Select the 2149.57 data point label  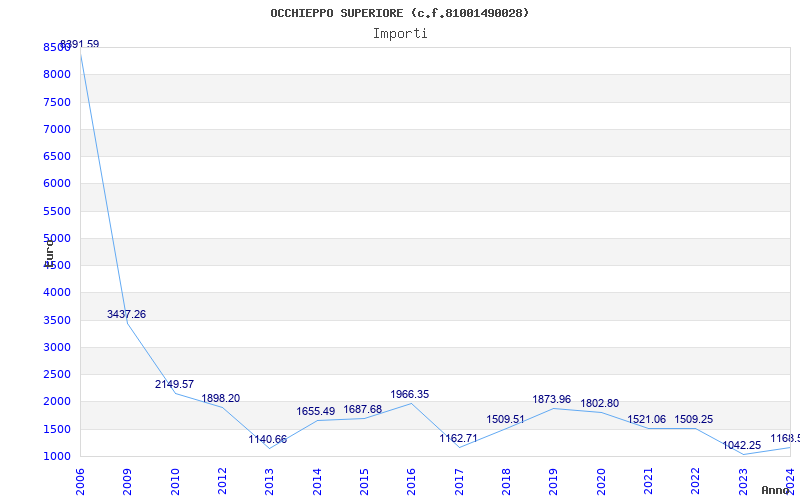tap(174, 384)
